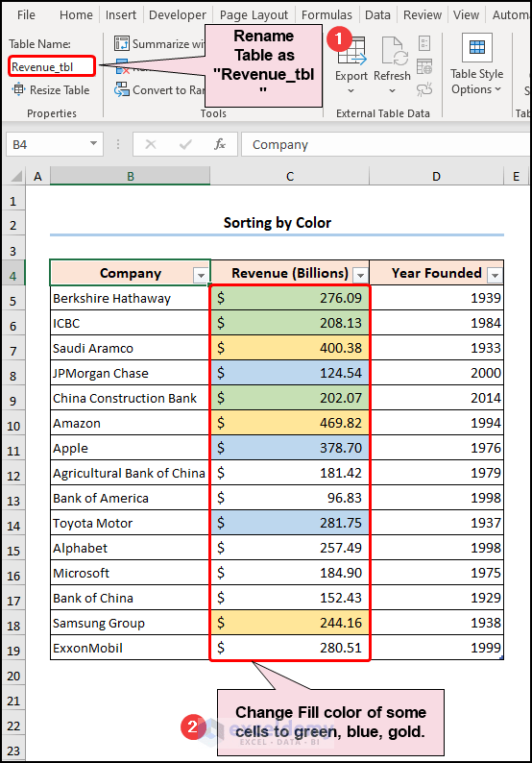
Task: Select the Toyota Motor cell
Action: pos(130,523)
